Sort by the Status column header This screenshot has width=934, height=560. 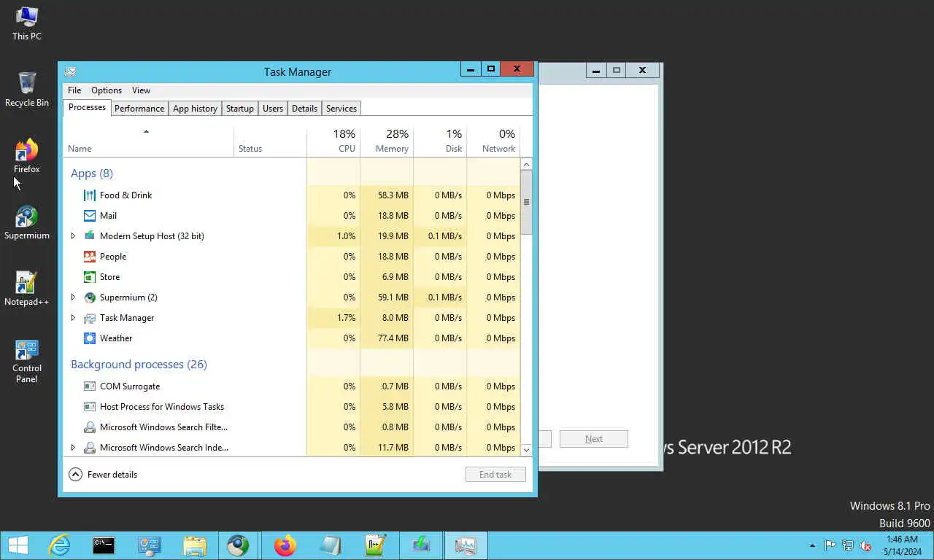[x=270, y=141]
